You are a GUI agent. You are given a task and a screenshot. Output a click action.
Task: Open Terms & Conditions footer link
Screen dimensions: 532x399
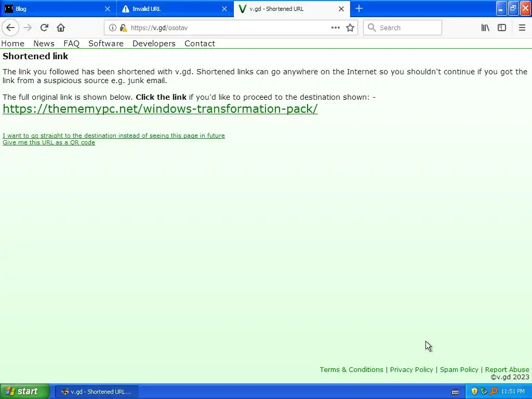[x=351, y=369]
